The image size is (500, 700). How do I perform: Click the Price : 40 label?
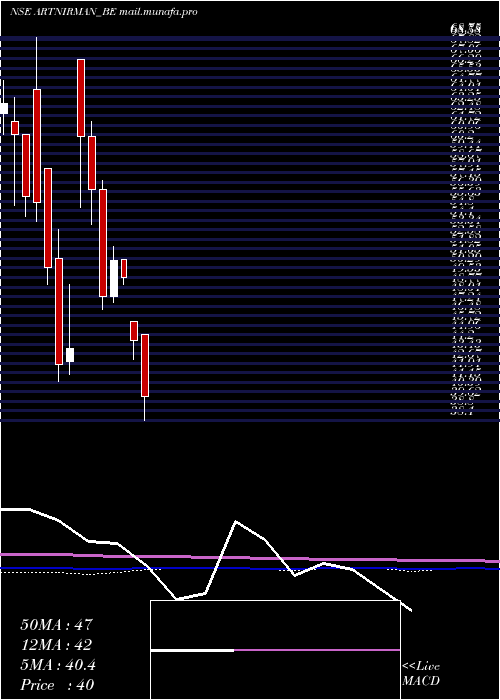click(x=57, y=685)
